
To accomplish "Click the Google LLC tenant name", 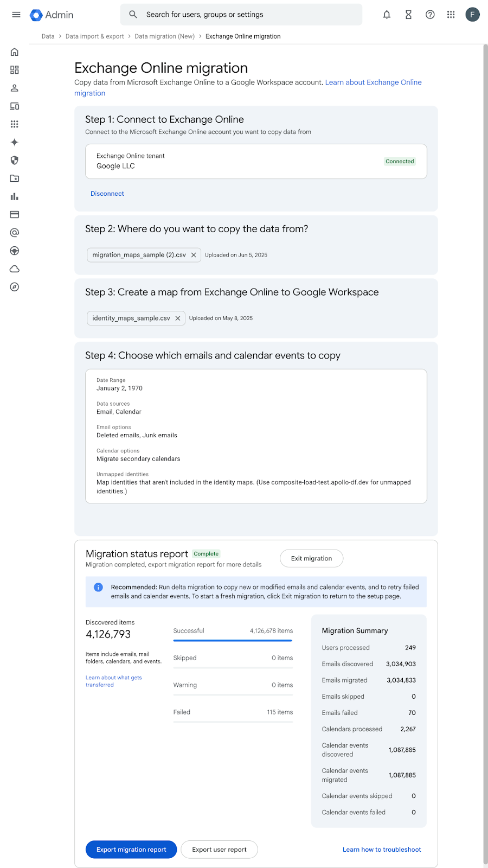I will (x=115, y=166).
